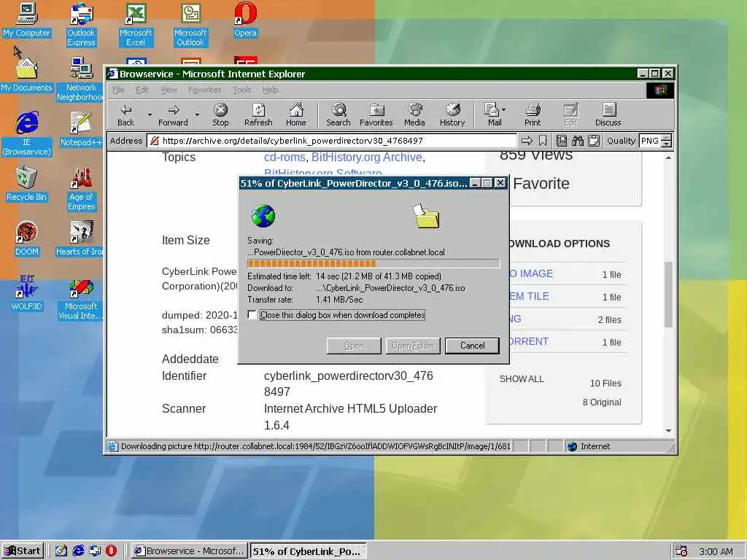Viewport: 747px width, 560px height.
Task: Click the Stop icon in toolbar
Action: (220, 114)
